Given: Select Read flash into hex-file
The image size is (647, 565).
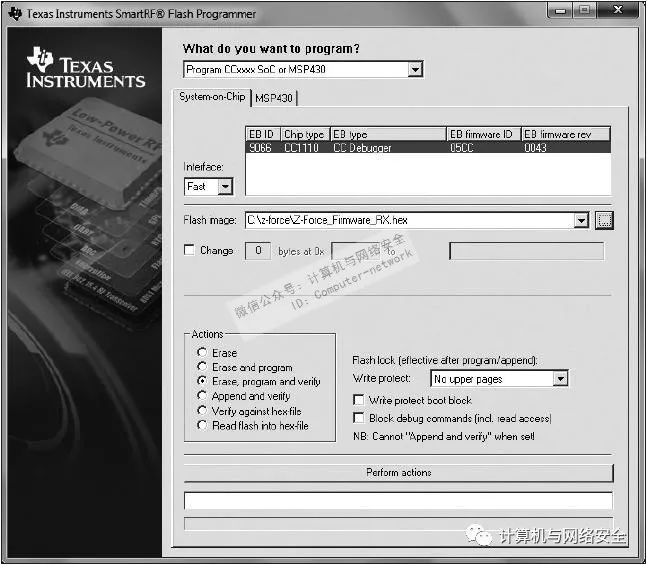Looking at the screenshot, I should pos(202,425).
